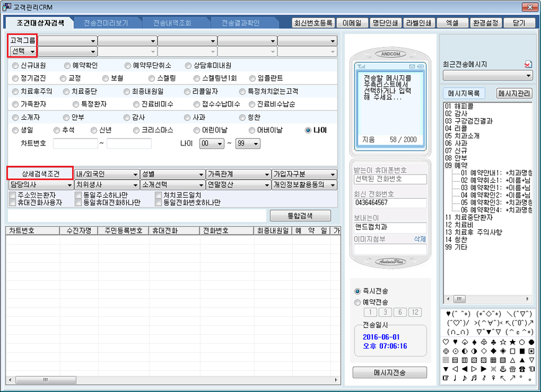The height and width of the screenshot is (392, 541).
Task: Insert the (∩_∩) emoticon
Action: click(x=457, y=332)
